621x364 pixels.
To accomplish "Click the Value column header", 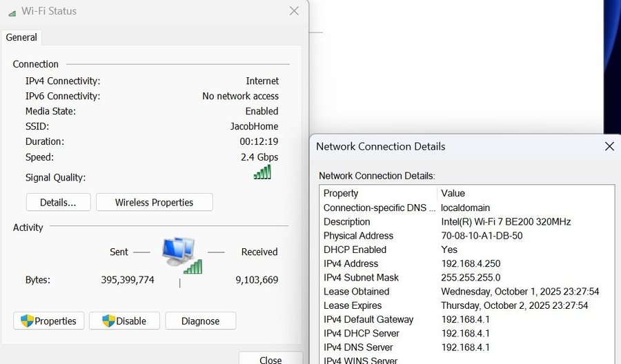I will [524, 193].
